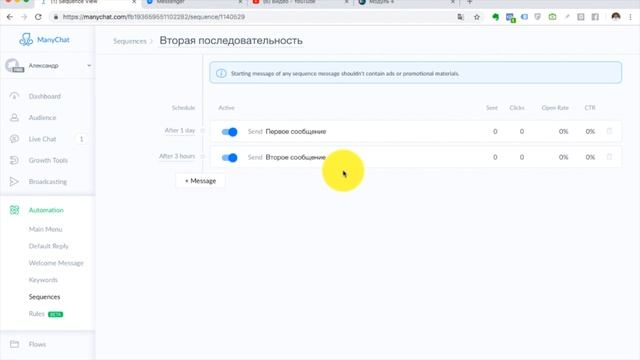Open Rules BETA in the sidebar

46,314
